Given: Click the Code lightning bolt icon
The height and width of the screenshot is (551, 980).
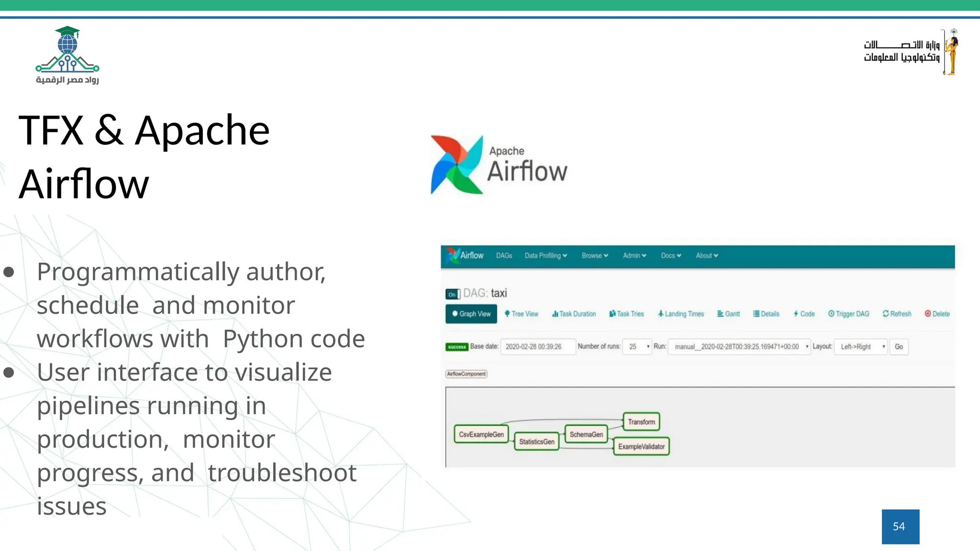Looking at the screenshot, I should 796,314.
